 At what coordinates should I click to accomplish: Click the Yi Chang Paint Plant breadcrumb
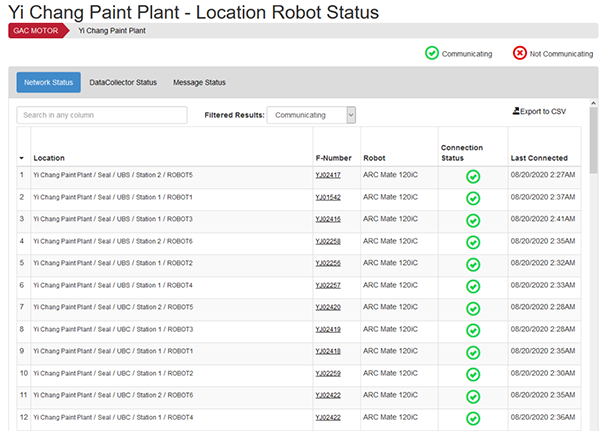click(x=112, y=31)
